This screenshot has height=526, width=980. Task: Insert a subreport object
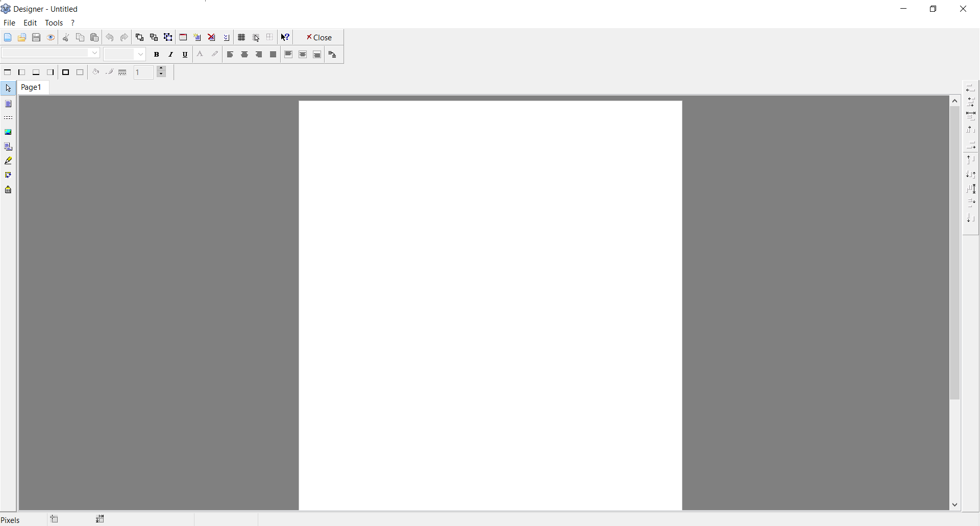[x=8, y=147]
